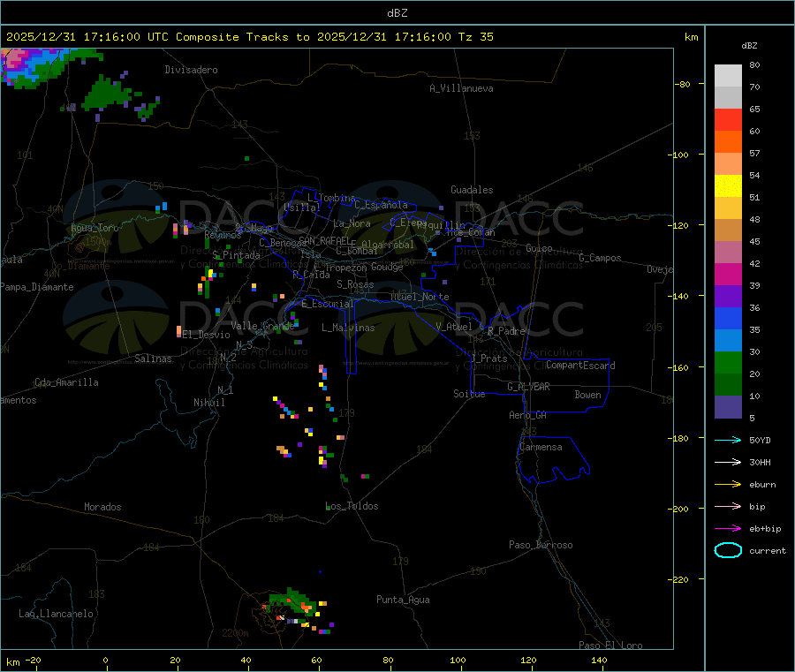The image size is (795, 672).
Task: Click the eb+bip magenta arrow legend icon
Action: click(x=728, y=529)
